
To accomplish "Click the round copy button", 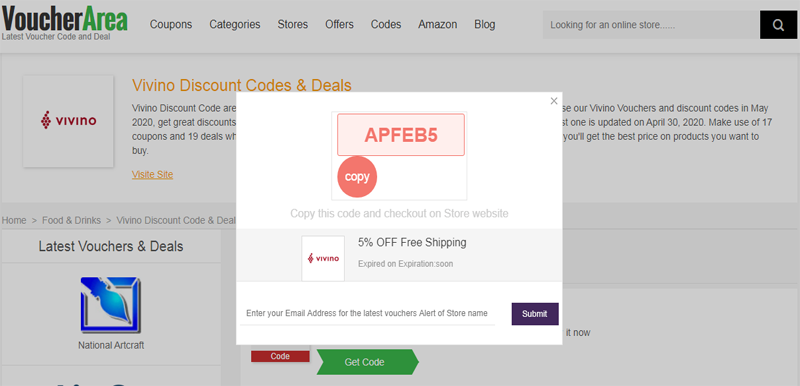I will point(357,177).
